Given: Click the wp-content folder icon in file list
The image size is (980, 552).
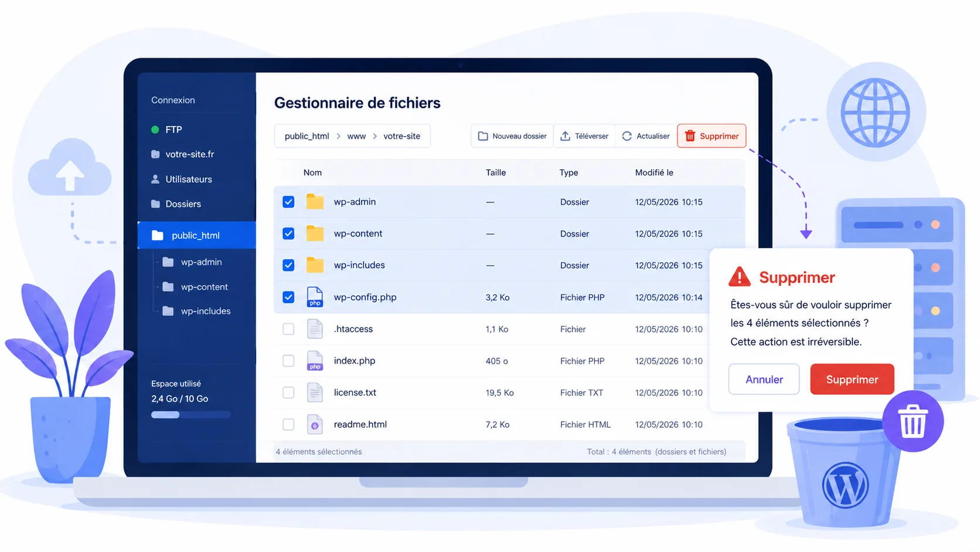Looking at the screenshot, I should 315,233.
